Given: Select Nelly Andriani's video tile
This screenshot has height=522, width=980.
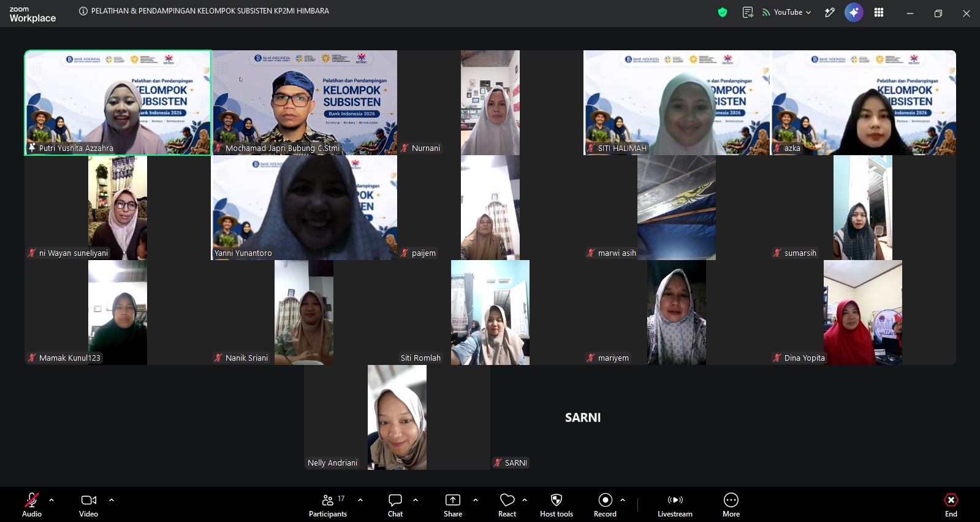Looking at the screenshot, I should 397,417.
